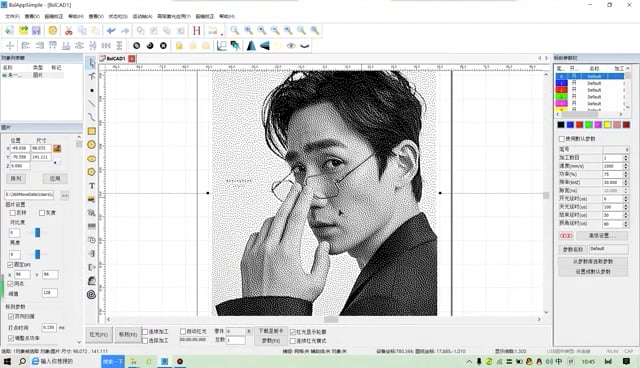Click the save floppy-disk toolbar icon
640x368 pixels.
(36, 31)
